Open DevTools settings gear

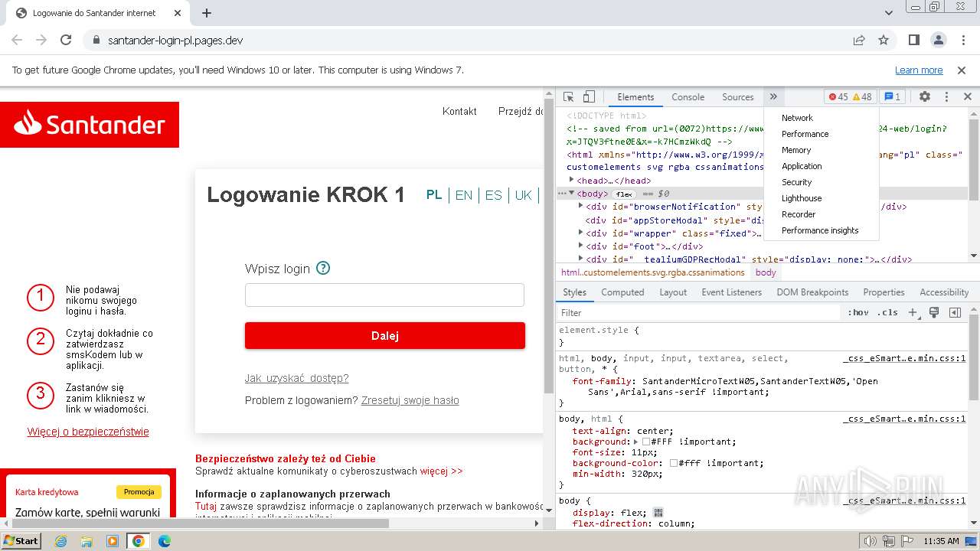pyautogui.click(x=925, y=97)
